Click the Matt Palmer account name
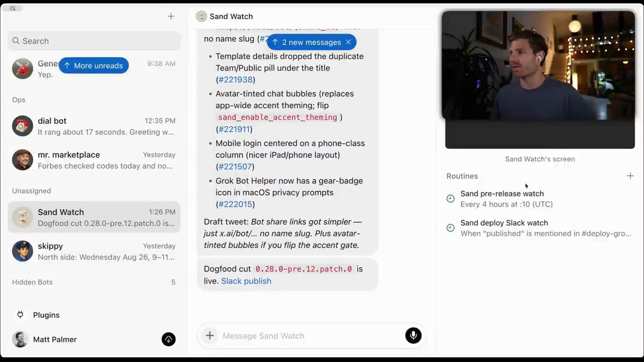 pyautogui.click(x=55, y=339)
